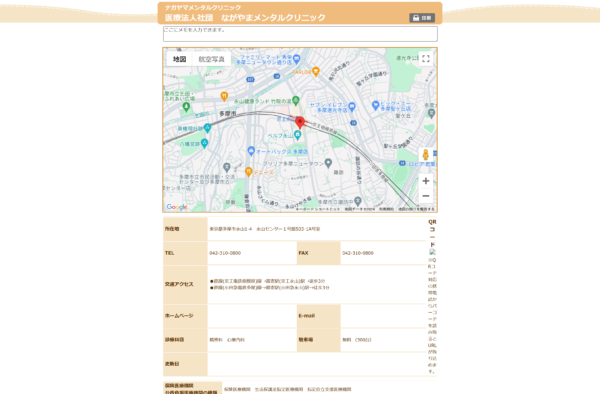The width and height of the screenshot is (600, 394).
Task: Click the 多摩市立公園 ふれあい広場 tree marker
Action: coord(186,107)
